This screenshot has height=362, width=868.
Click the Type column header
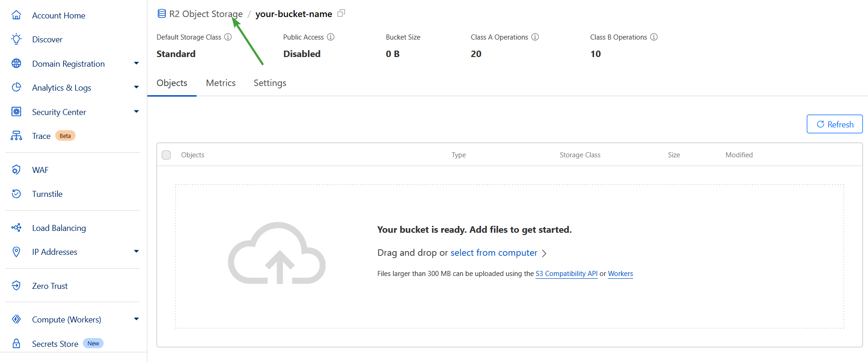point(459,155)
